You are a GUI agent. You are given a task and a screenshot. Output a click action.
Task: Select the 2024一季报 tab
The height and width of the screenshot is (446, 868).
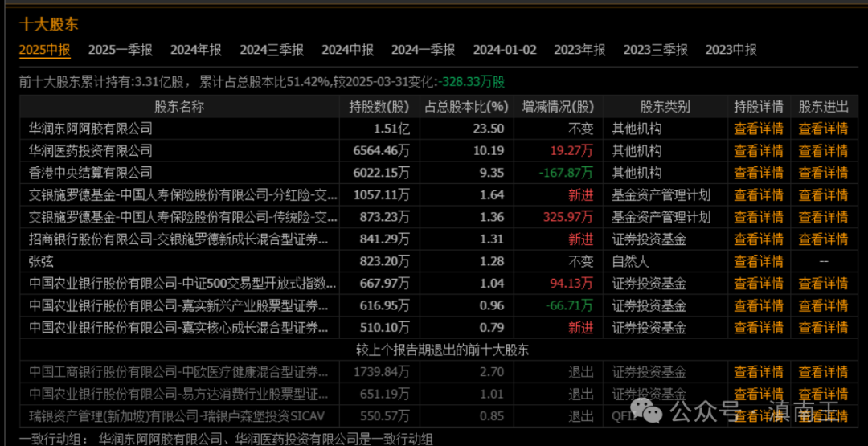click(424, 51)
